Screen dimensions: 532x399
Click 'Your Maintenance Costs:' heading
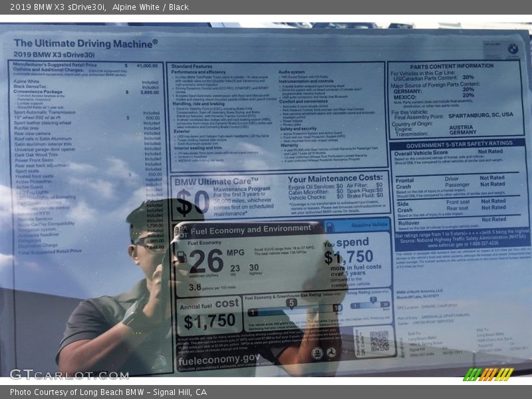(x=335, y=178)
